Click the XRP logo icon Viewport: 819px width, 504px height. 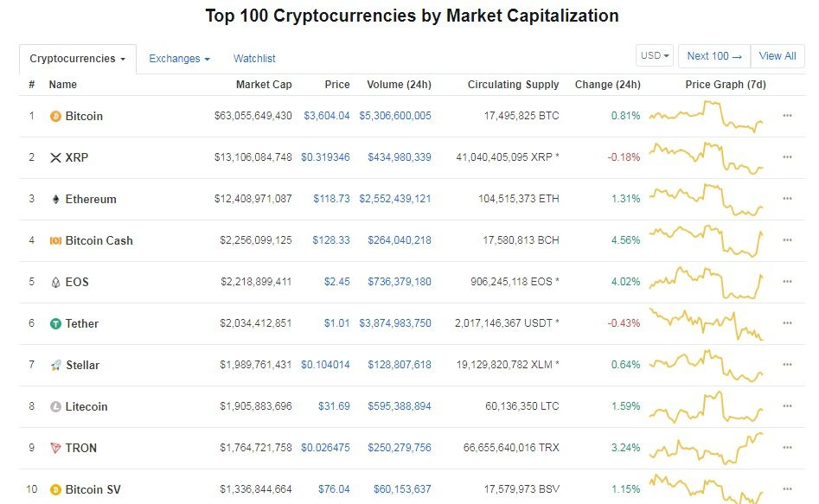point(55,157)
